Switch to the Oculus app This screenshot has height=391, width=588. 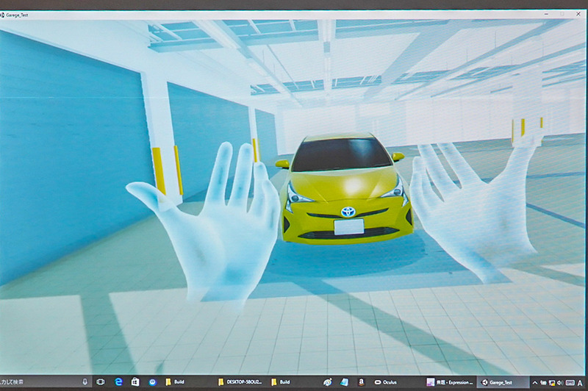(385, 382)
